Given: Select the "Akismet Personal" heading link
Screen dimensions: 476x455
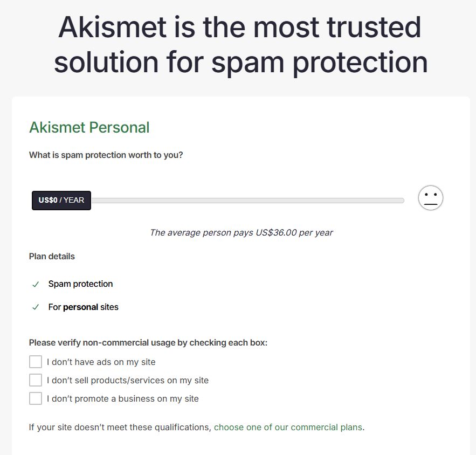Looking at the screenshot, I should click(x=89, y=128).
